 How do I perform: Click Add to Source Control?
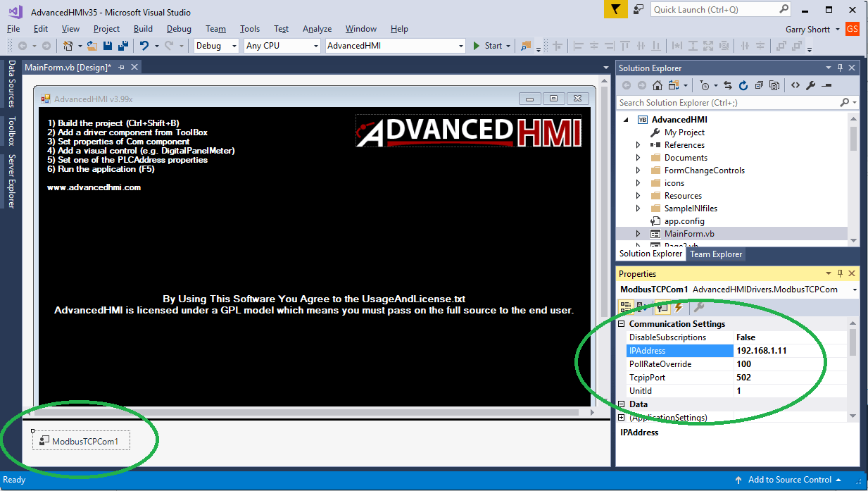(x=789, y=480)
